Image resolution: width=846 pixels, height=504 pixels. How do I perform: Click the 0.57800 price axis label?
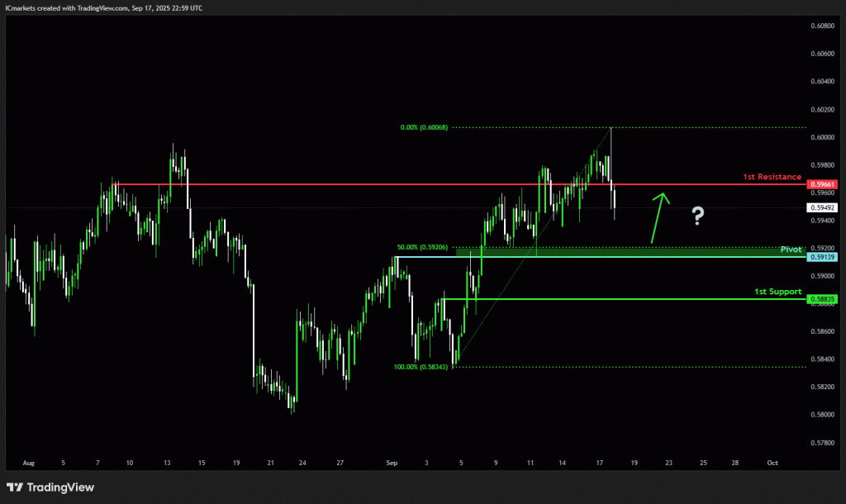point(822,443)
